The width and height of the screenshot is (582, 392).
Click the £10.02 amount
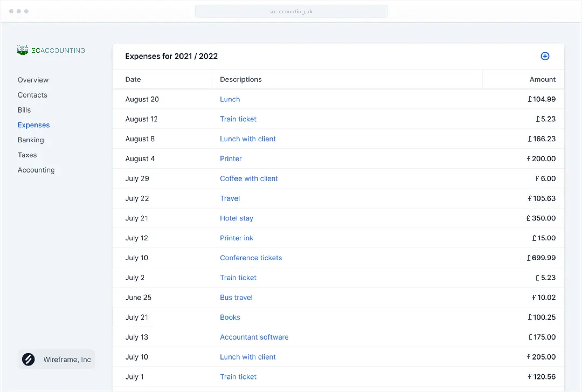pos(544,297)
